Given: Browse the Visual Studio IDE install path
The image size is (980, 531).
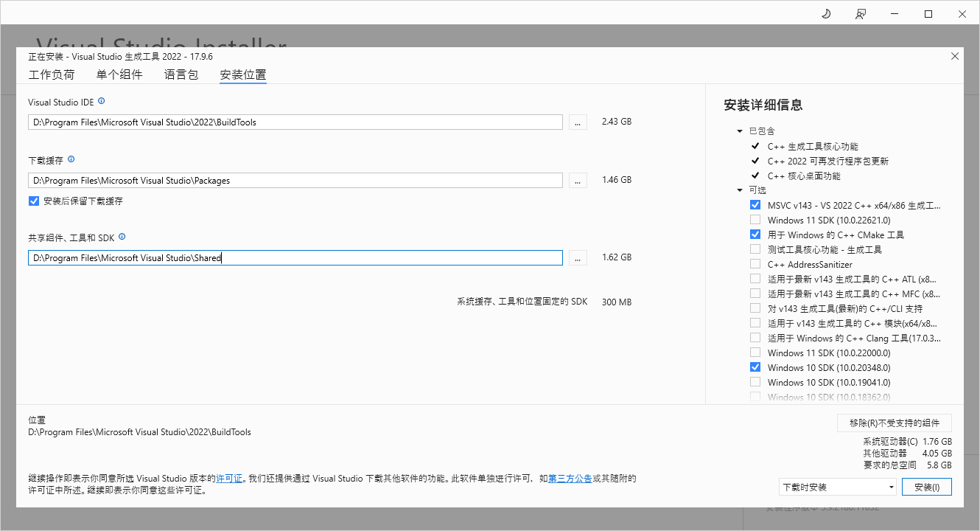Looking at the screenshot, I should point(578,122).
